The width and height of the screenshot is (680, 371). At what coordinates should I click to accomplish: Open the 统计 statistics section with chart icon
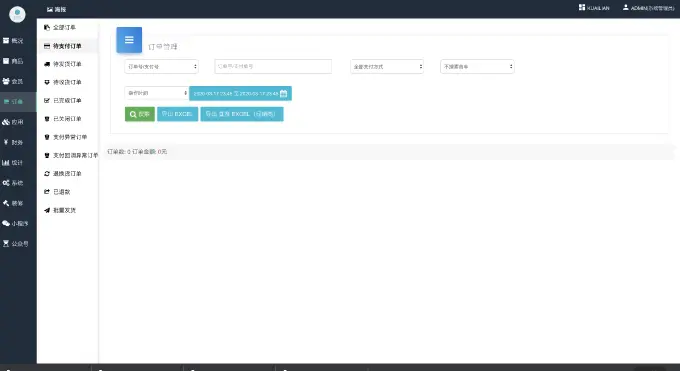point(13,163)
